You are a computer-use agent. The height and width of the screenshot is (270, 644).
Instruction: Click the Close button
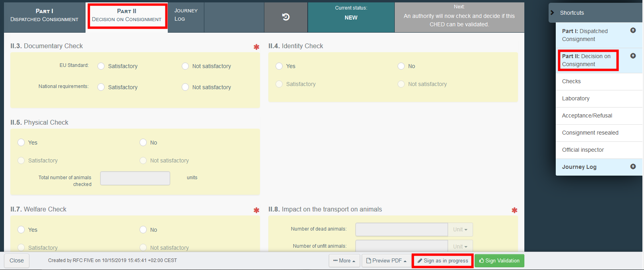(17, 261)
